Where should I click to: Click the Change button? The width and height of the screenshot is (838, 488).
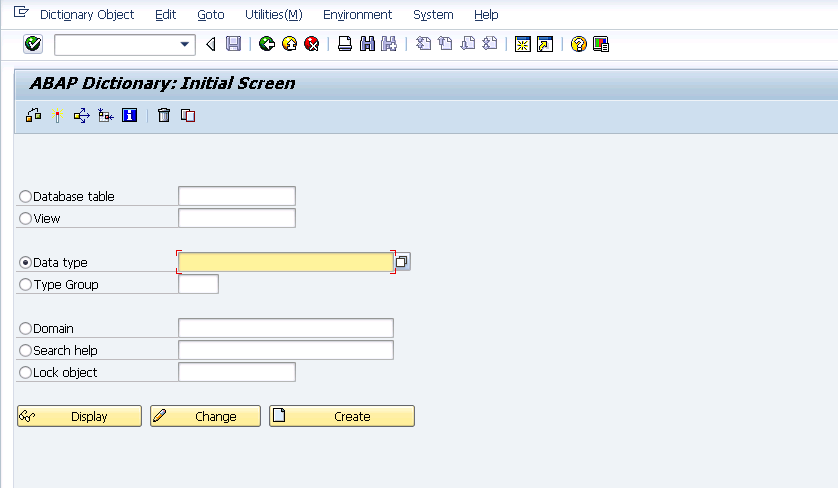pos(205,416)
